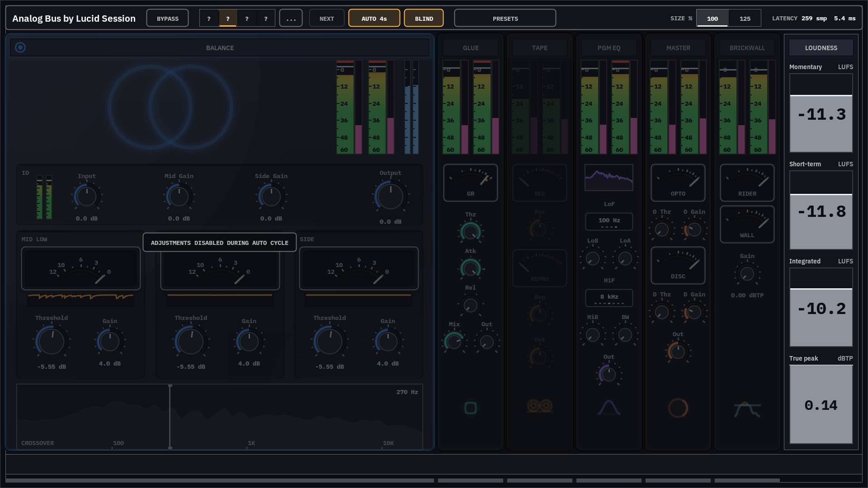Click the OPTO meter in Master

[678, 183]
